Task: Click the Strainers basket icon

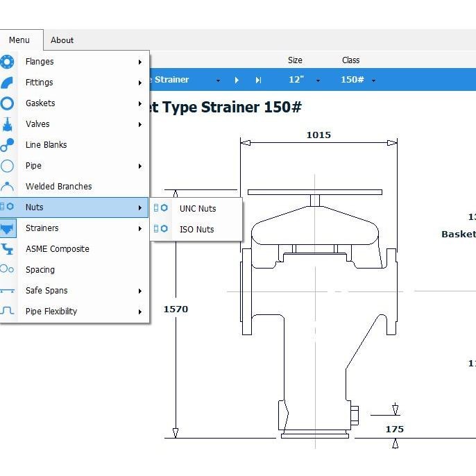Action: [x=7, y=228]
